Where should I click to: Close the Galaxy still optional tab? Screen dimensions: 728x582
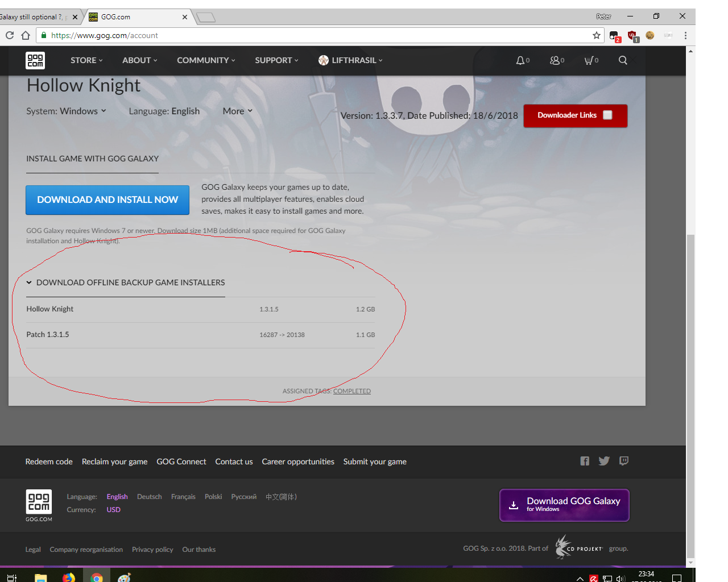pyautogui.click(x=75, y=17)
